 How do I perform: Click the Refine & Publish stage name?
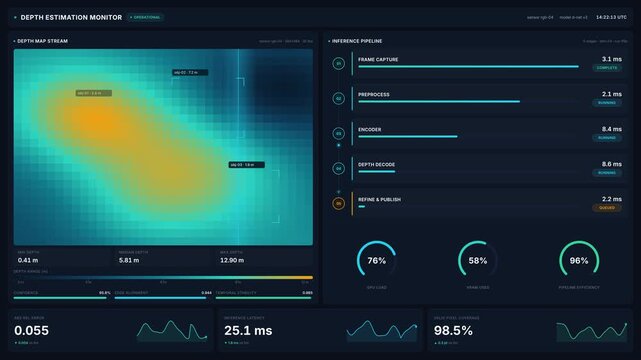pyautogui.click(x=379, y=199)
